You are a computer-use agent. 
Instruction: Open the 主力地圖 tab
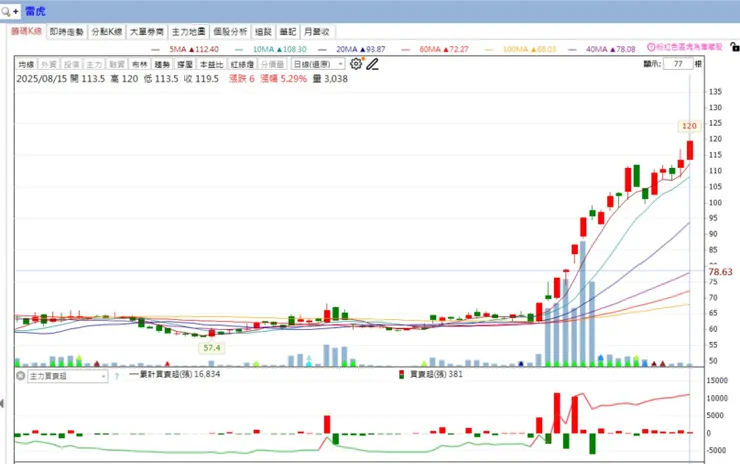[189, 32]
